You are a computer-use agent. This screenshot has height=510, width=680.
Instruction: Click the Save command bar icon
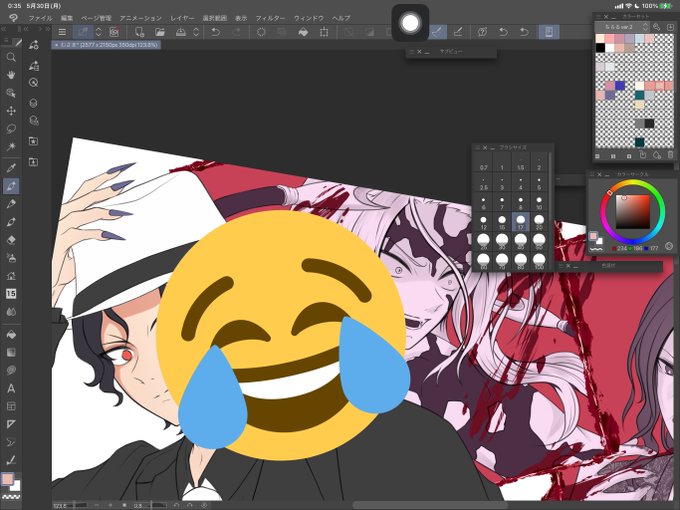(x=181, y=32)
